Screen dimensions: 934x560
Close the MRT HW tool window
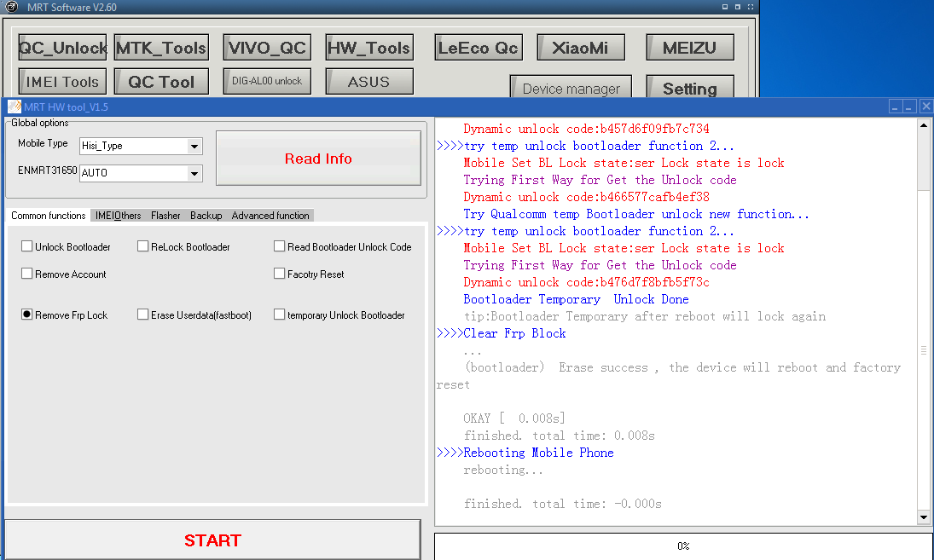(x=925, y=107)
